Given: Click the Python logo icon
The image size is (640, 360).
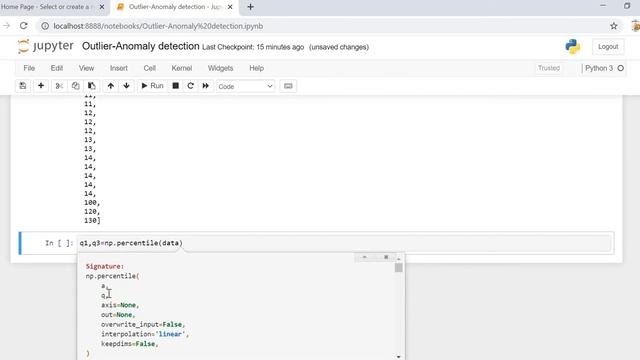Looking at the screenshot, I should (x=573, y=47).
